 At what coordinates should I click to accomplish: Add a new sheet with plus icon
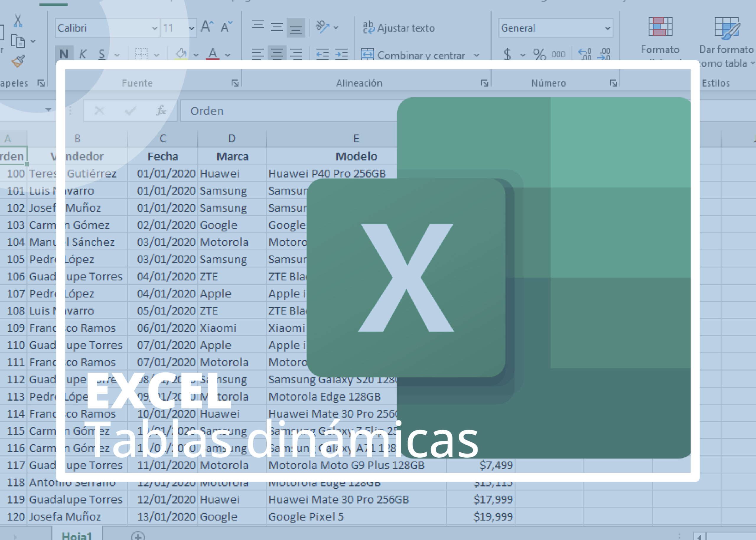(x=138, y=535)
